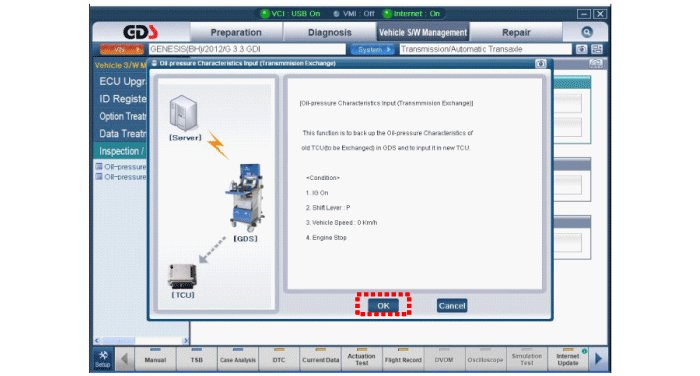Switch to the Preparation tab
Image resolution: width=700 pixels, height=376 pixels.
[x=236, y=33]
